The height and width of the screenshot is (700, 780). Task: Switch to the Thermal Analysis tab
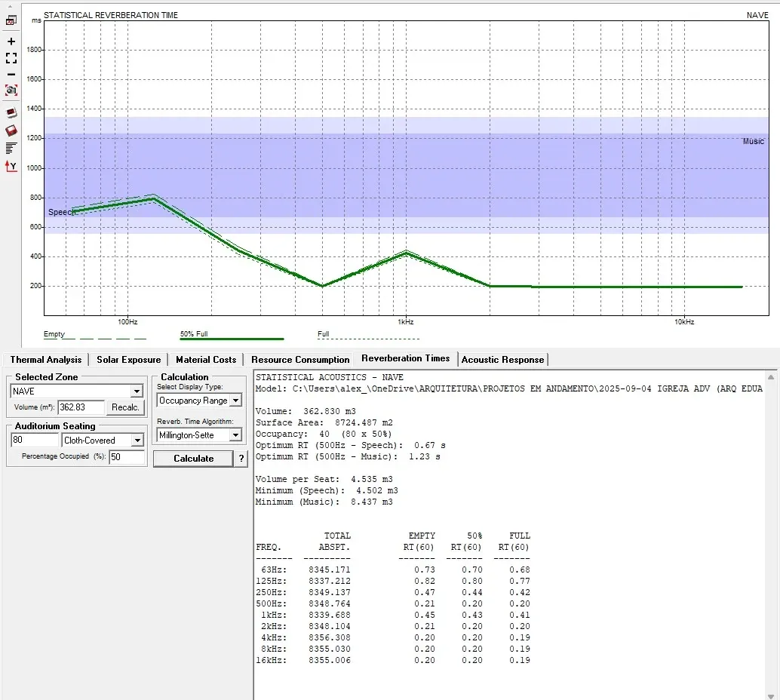click(x=46, y=360)
